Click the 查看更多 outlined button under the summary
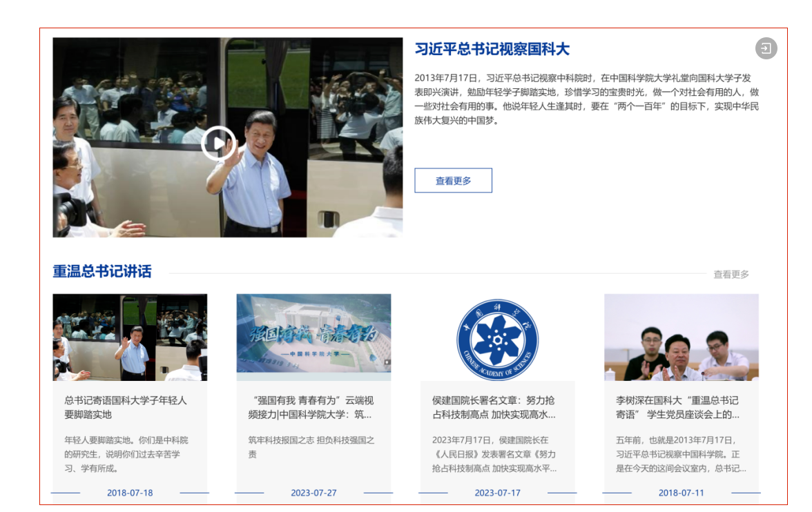 453,181
